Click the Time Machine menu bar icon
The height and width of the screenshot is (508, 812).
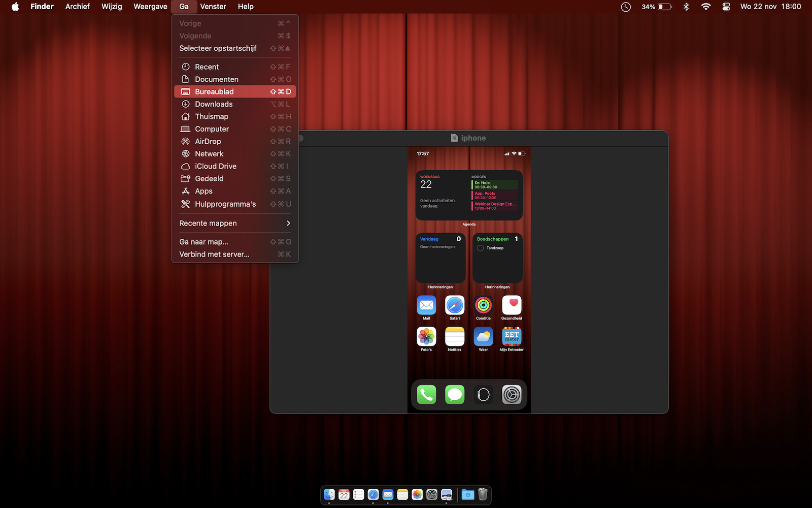[626, 7]
